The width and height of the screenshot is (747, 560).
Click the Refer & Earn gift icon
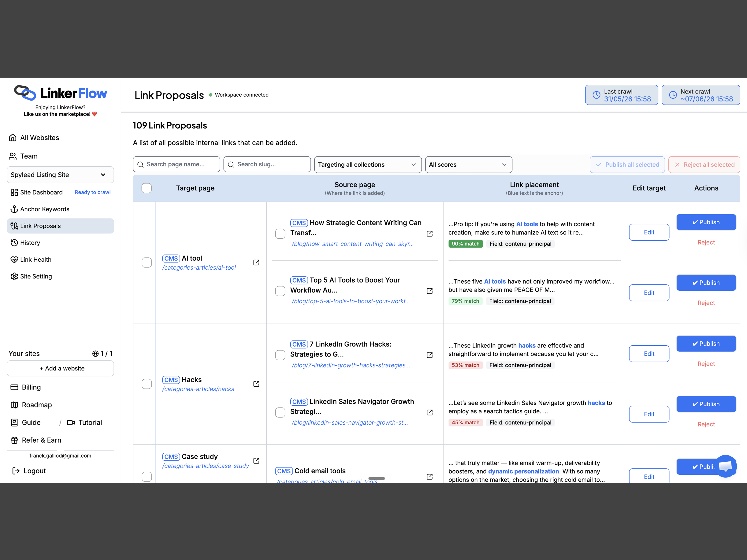14,440
